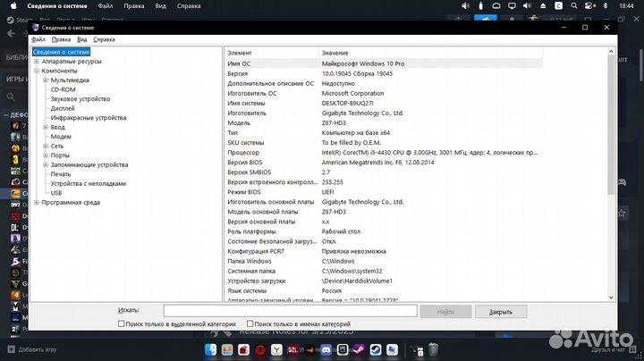Open the Opera browser Dock icon

(x=260, y=350)
